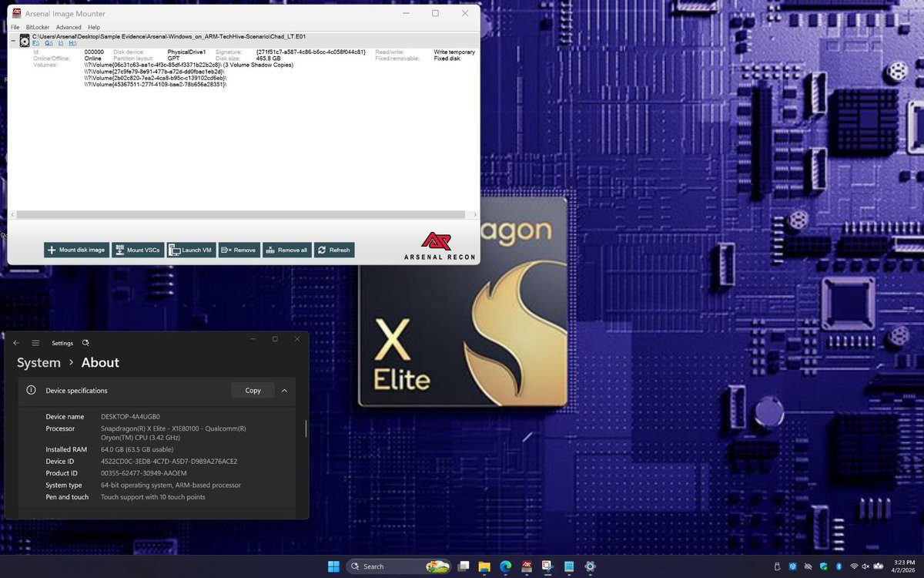Image resolution: width=924 pixels, height=578 pixels.
Task: Click the Arsenal Recon logo
Action: (441, 247)
